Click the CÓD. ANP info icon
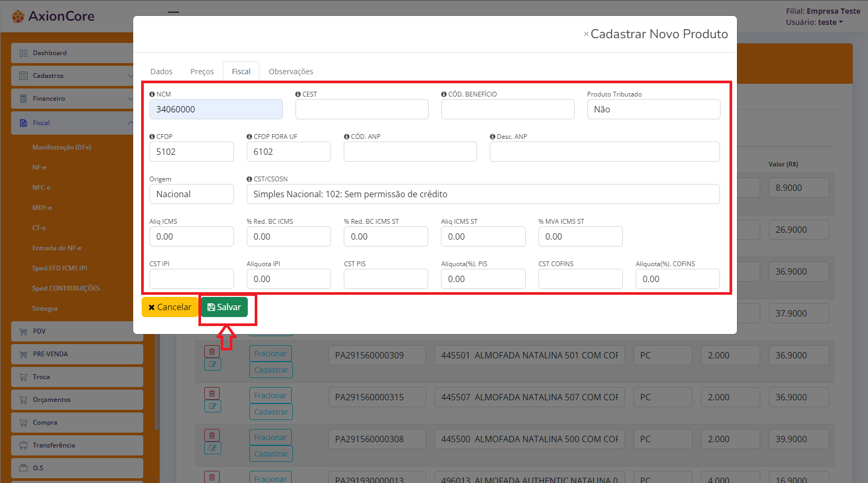Screen dimensions: 868x483 click(x=346, y=137)
